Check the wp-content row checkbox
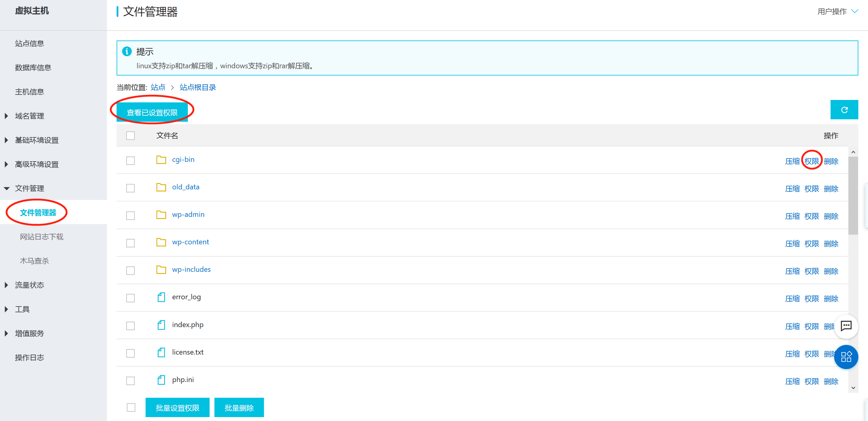Image resolution: width=868 pixels, height=421 pixels. (x=130, y=243)
